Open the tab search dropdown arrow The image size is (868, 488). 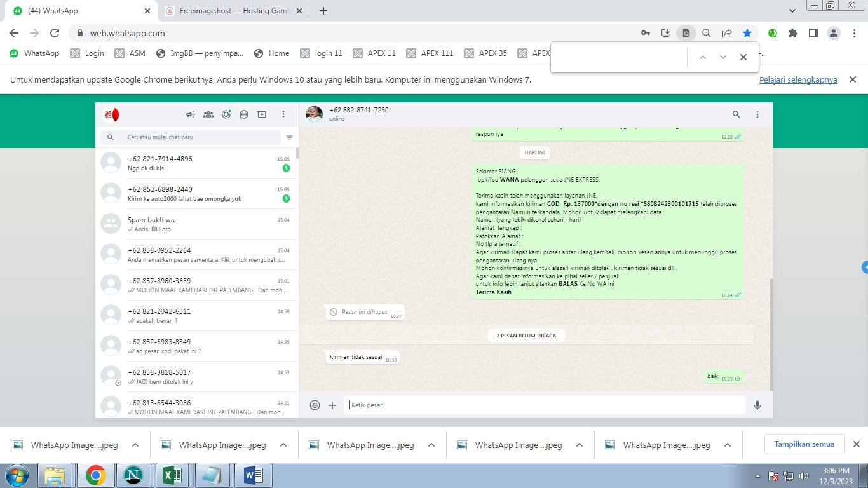pyautogui.click(x=792, y=11)
